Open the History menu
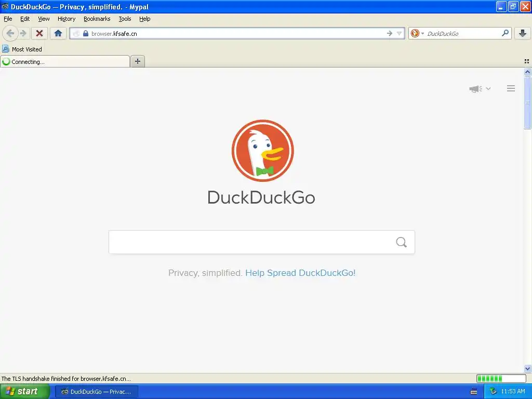Viewport: 532px width, 399px height. coord(66,19)
